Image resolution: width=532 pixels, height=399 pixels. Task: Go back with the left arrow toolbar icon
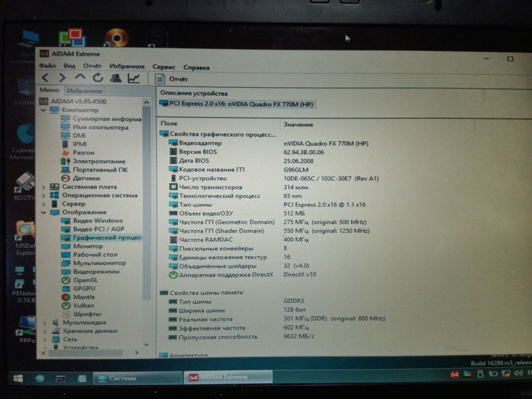(45, 78)
